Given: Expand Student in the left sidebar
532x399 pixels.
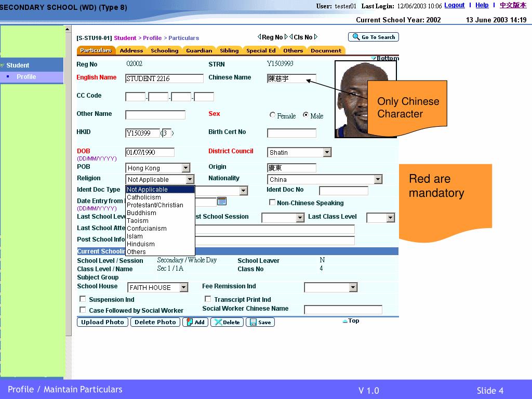Looking at the screenshot, I should click(x=18, y=65).
